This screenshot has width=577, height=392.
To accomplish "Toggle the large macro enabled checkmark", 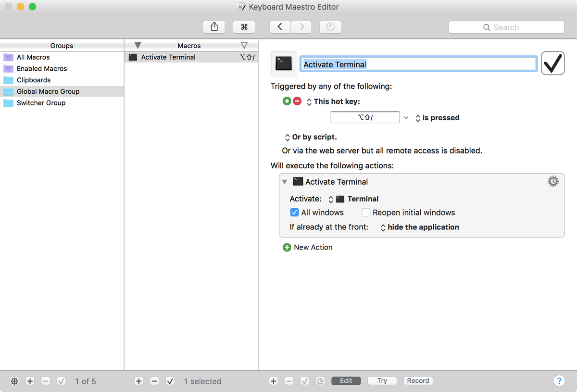I will pos(553,63).
